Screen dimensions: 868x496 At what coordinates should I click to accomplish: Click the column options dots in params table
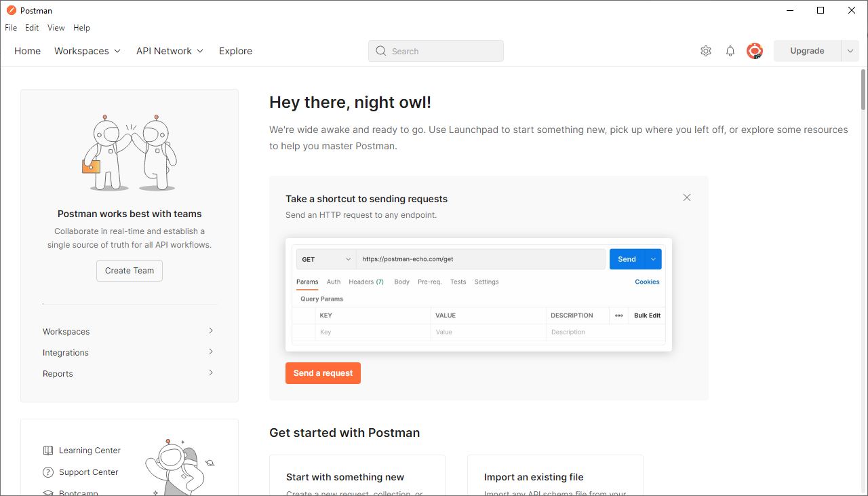point(618,316)
